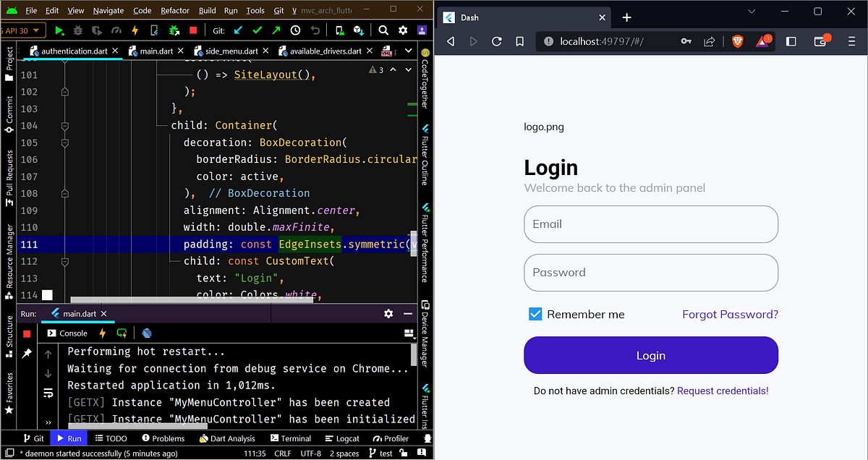Open the Refactor menu
Viewport: 868px width, 460px height.
174,10
